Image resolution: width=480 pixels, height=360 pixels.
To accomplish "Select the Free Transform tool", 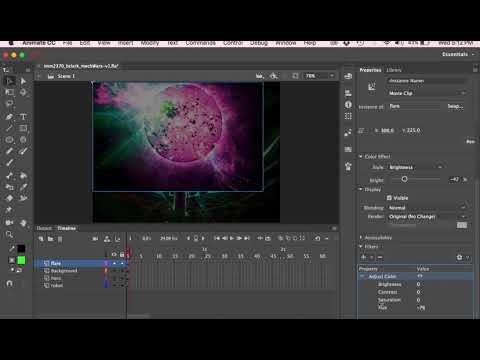I will point(10,92).
